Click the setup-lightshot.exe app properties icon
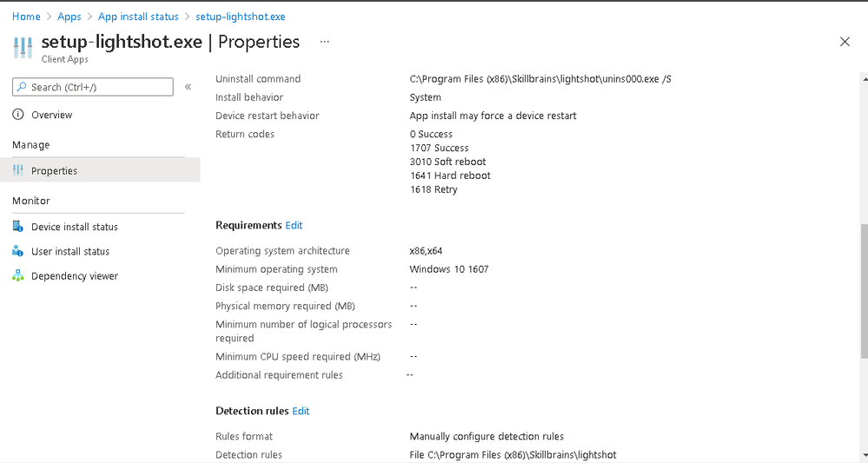 pos(23,47)
